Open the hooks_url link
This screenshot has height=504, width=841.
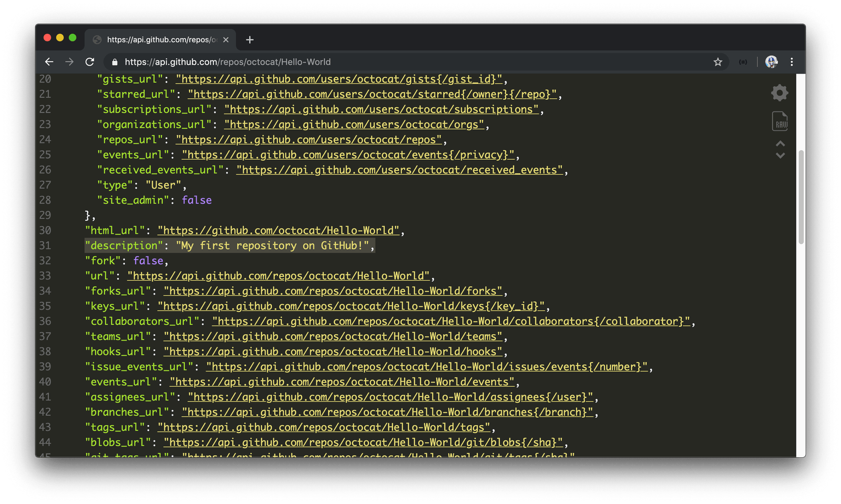click(333, 352)
